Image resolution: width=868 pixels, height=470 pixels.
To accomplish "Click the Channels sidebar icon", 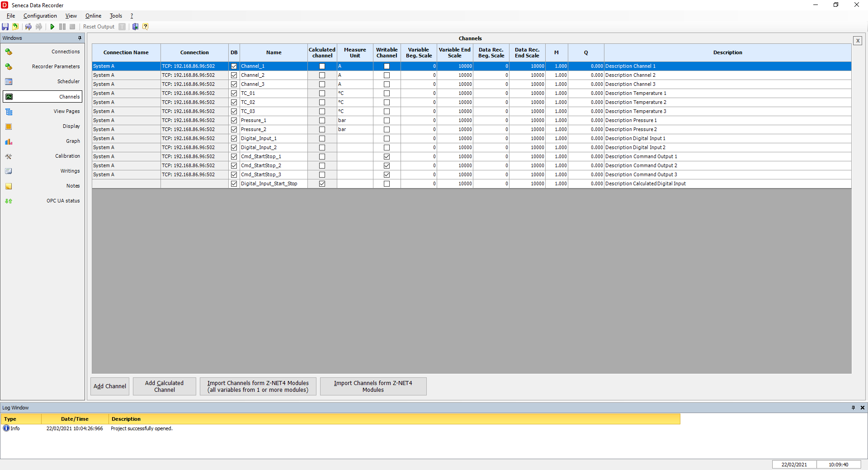I will tap(9, 97).
